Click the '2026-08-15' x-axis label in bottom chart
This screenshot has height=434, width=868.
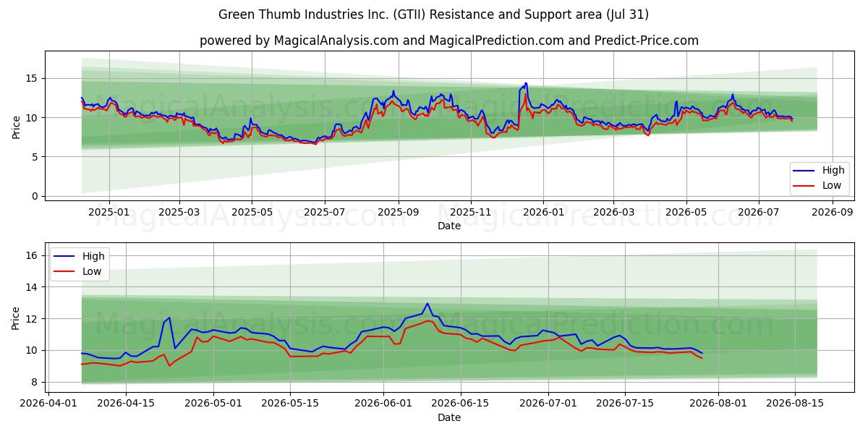click(794, 404)
